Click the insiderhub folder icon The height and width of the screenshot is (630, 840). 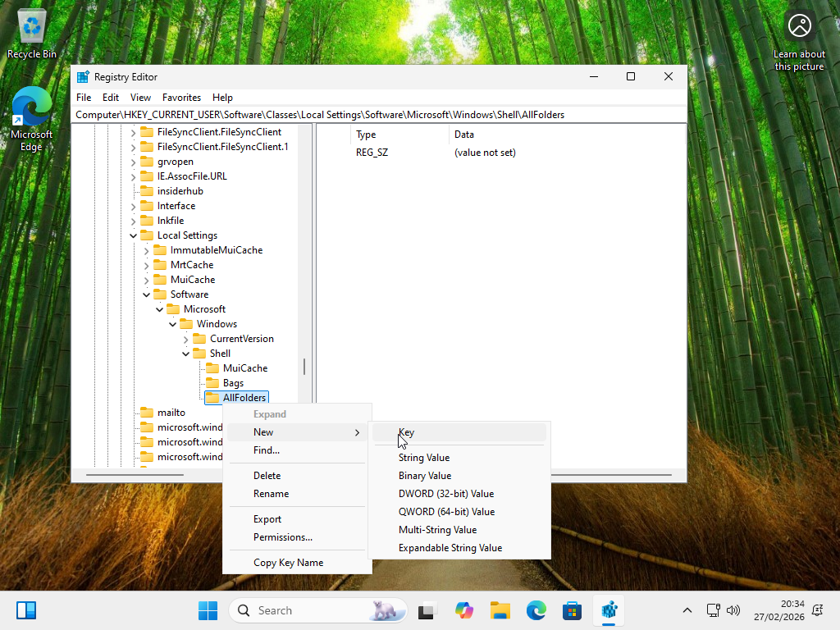click(147, 191)
